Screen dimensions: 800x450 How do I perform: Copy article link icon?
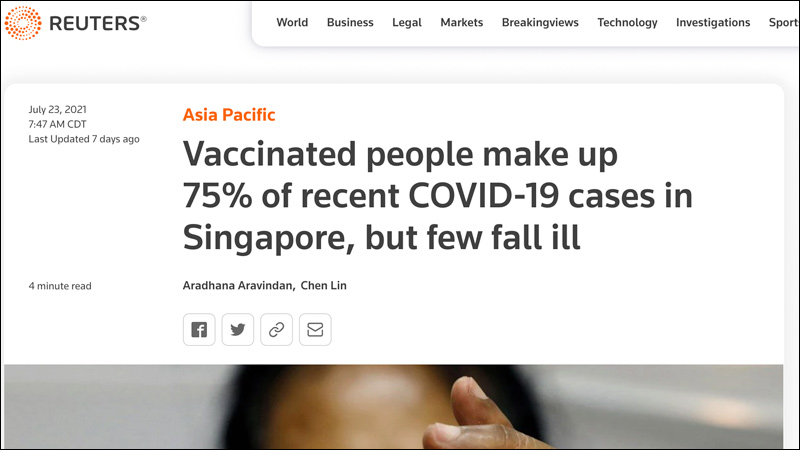(x=277, y=330)
